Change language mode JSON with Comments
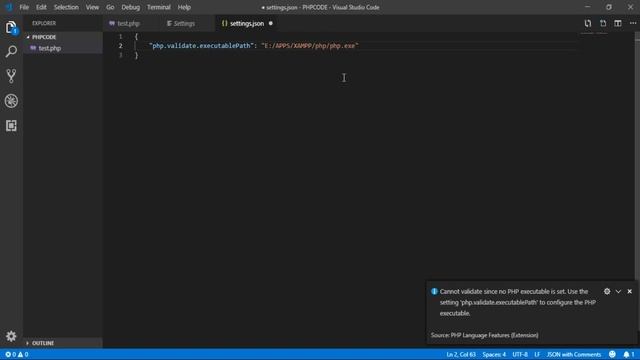640x360 pixels. (x=573, y=354)
